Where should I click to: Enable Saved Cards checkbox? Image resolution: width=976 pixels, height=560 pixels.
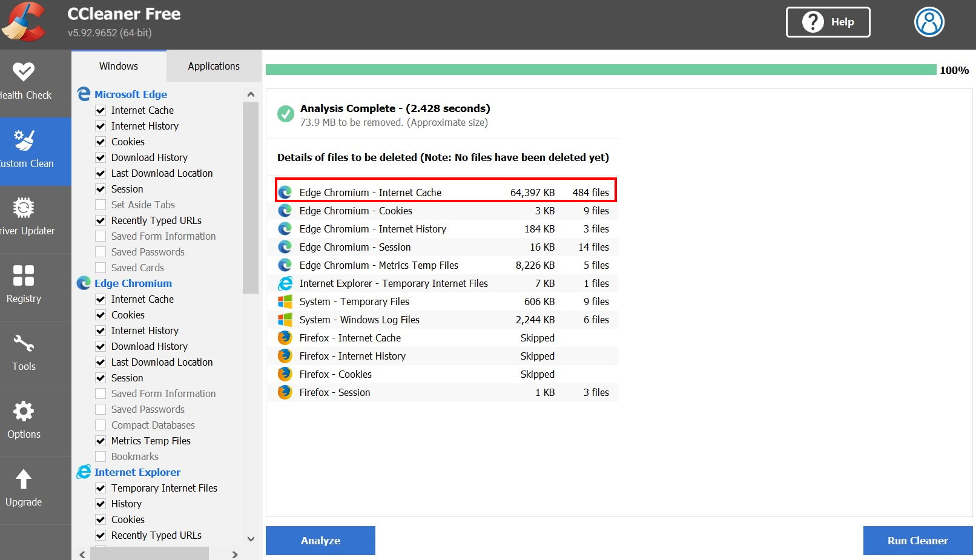click(101, 268)
